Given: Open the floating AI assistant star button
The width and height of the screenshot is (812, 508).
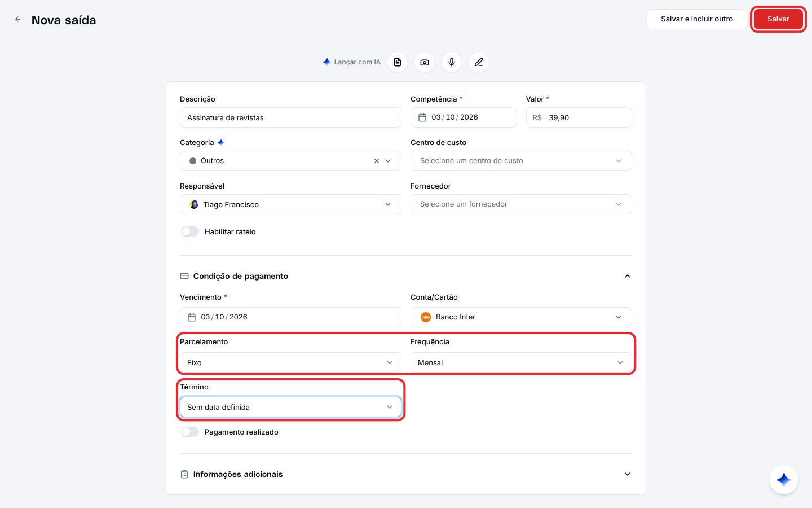Looking at the screenshot, I should 784,480.
